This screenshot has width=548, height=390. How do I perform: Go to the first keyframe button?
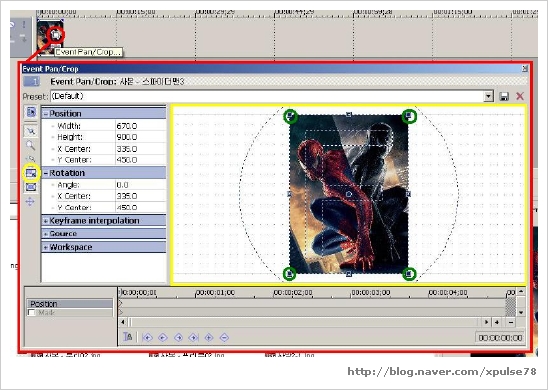(x=147, y=337)
